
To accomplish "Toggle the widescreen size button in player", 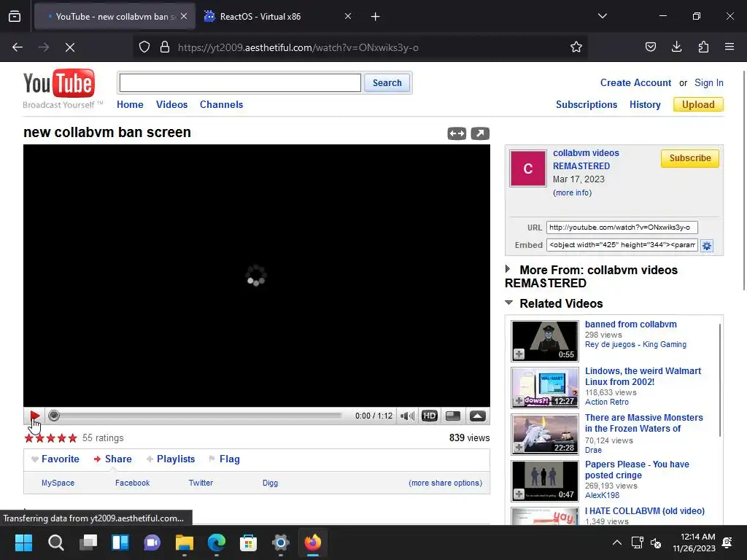I will (453, 416).
